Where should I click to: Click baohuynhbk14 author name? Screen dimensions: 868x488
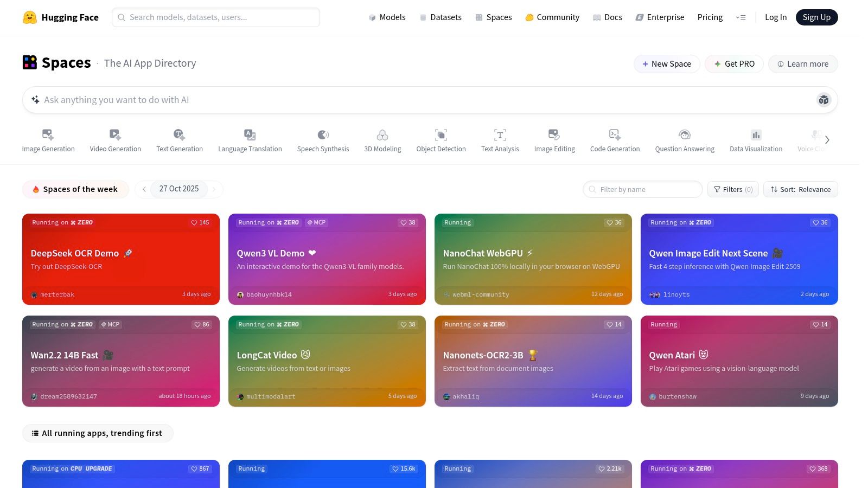[269, 294]
